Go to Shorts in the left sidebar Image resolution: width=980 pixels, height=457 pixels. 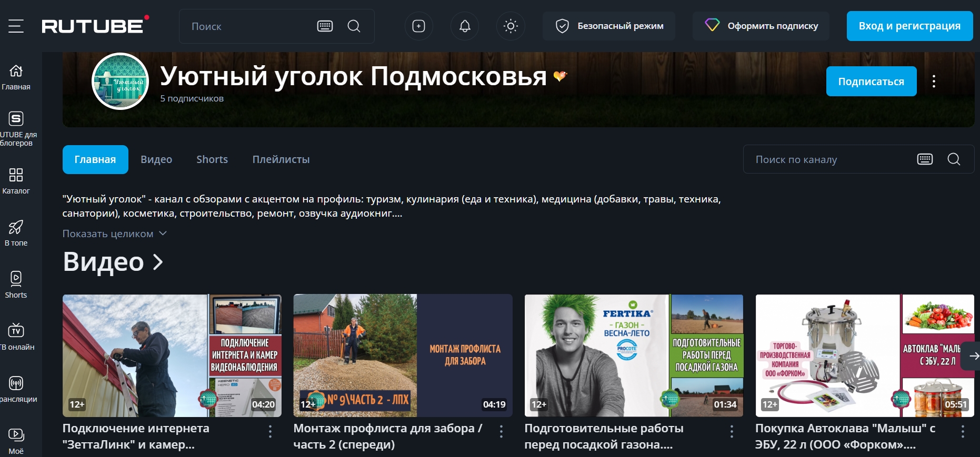(16, 285)
